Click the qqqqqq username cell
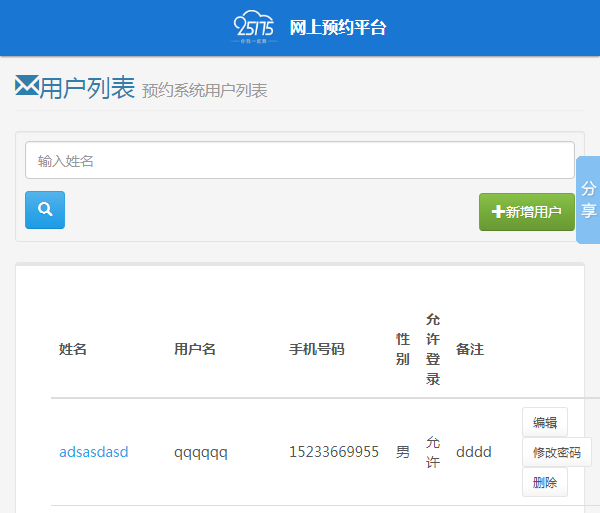 click(201, 452)
